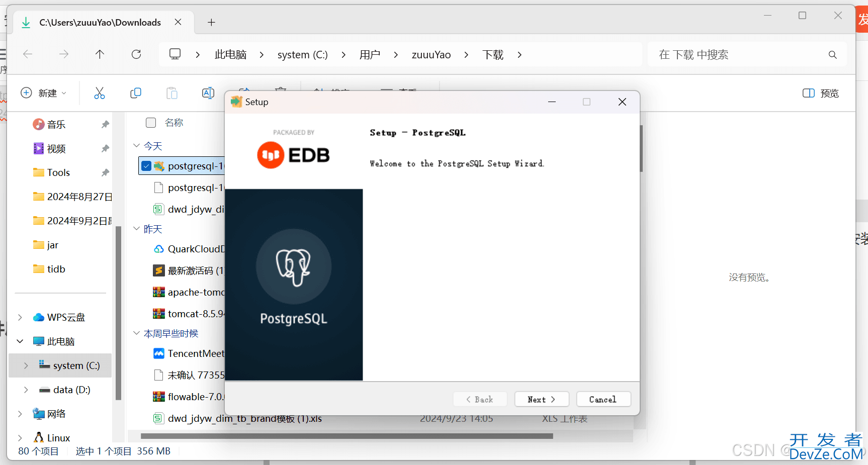This screenshot has height=465, width=868.
Task: Expand the Linux tree node
Action: coord(20,438)
